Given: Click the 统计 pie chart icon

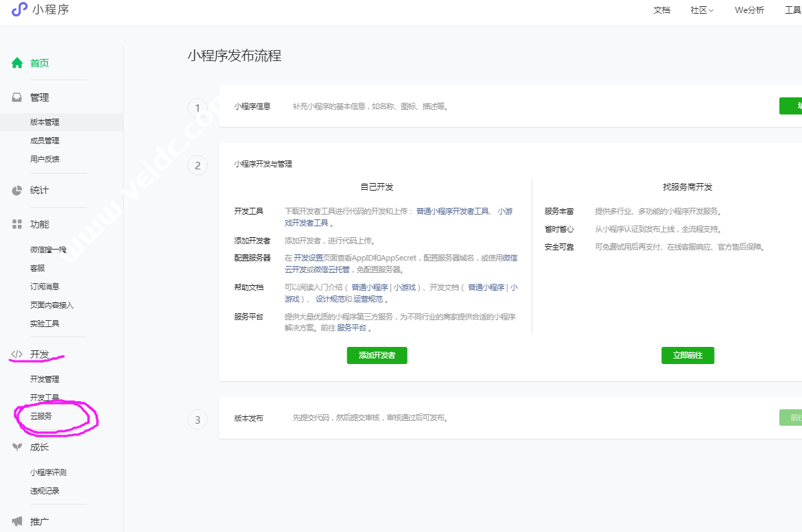Looking at the screenshot, I should (17, 191).
